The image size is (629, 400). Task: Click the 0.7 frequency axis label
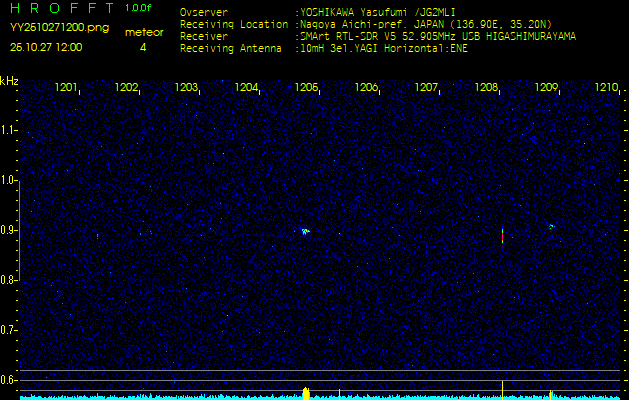[x=9, y=330]
